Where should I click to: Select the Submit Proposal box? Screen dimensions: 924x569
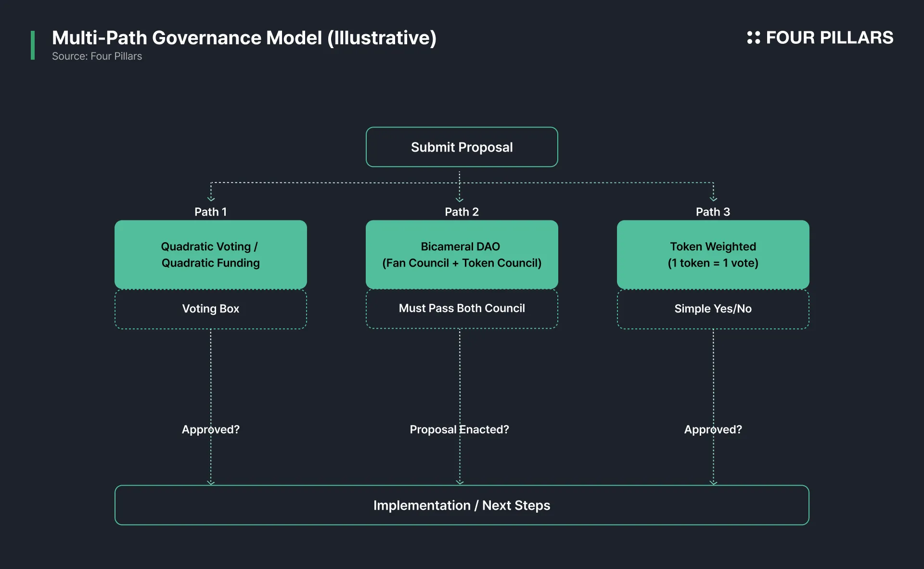462,147
